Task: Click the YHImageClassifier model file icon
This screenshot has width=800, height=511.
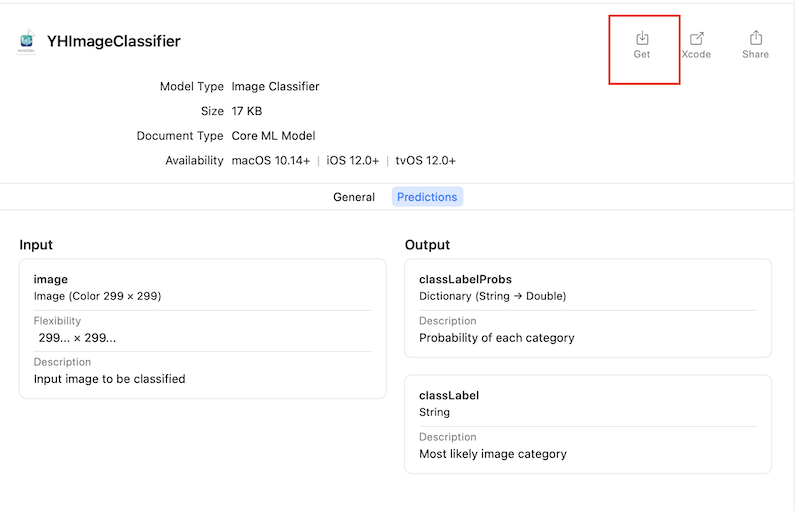Action: 26,42
